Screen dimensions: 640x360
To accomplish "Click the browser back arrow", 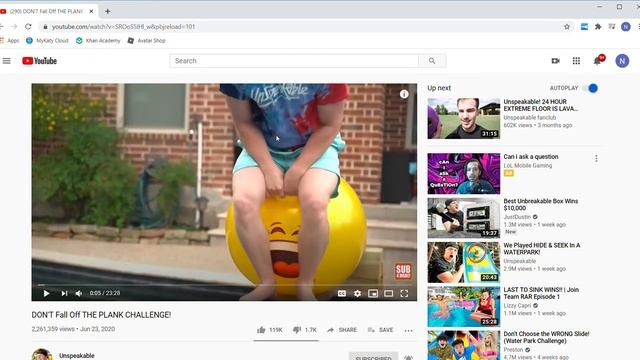I will pos(2,27).
